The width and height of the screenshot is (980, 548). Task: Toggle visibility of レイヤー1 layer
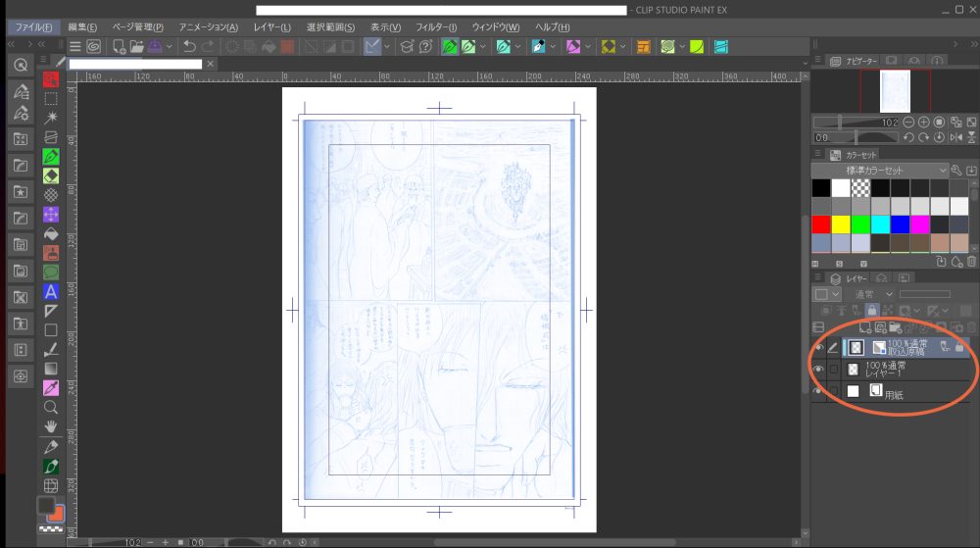pyautogui.click(x=818, y=370)
